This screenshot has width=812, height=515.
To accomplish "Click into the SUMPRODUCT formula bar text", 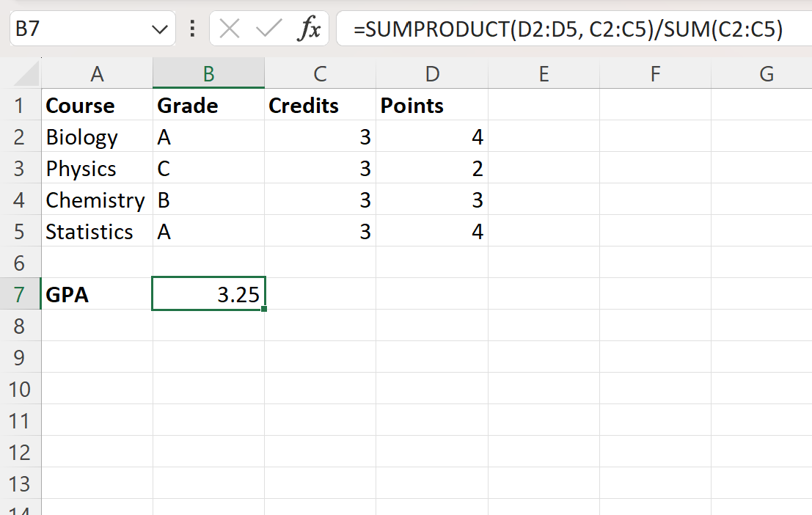I will click(568, 29).
